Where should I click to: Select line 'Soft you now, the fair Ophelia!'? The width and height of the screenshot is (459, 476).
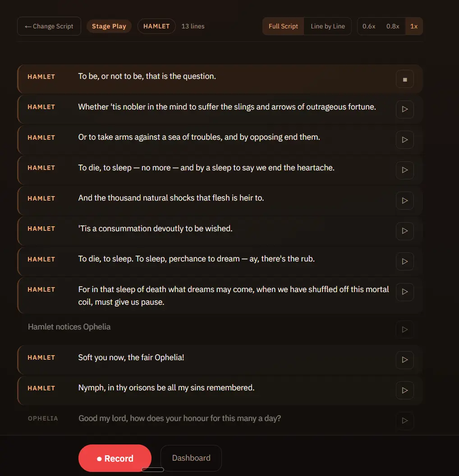pos(220,360)
